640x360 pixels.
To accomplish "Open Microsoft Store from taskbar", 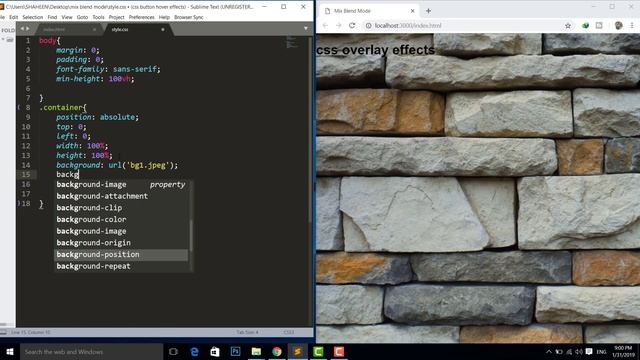I will 215,351.
